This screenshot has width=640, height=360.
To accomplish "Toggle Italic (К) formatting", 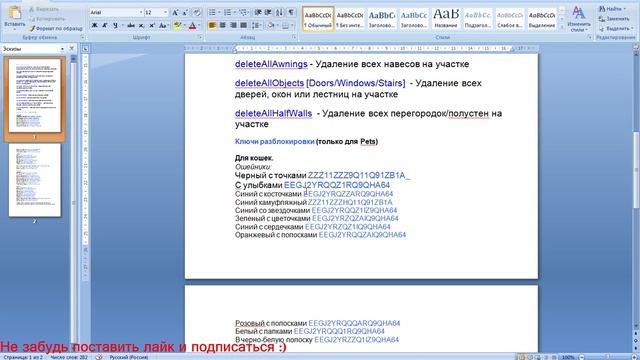I will point(105,25).
